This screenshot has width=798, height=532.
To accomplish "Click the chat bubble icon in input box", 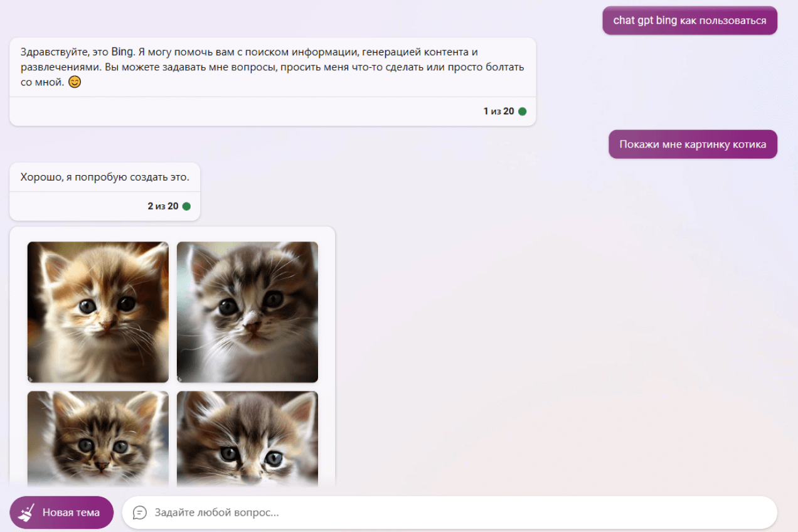I will point(139,513).
